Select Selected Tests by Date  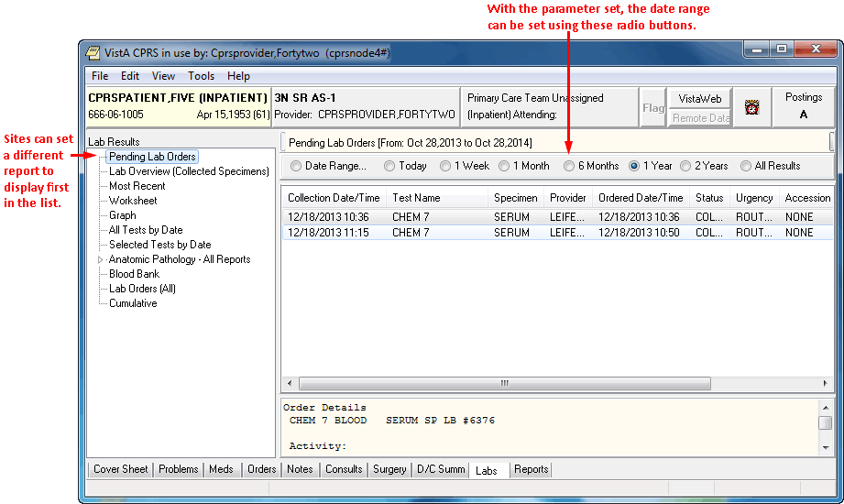click(x=159, y=245)
